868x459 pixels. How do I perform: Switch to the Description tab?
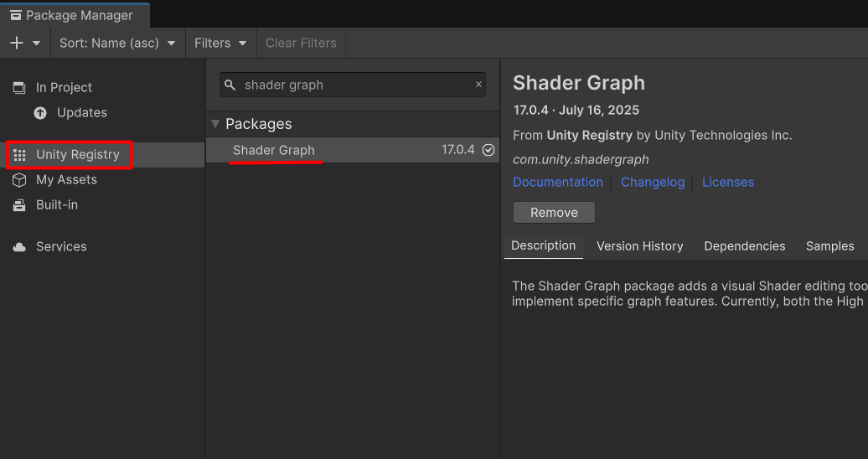tap(544, 246)
